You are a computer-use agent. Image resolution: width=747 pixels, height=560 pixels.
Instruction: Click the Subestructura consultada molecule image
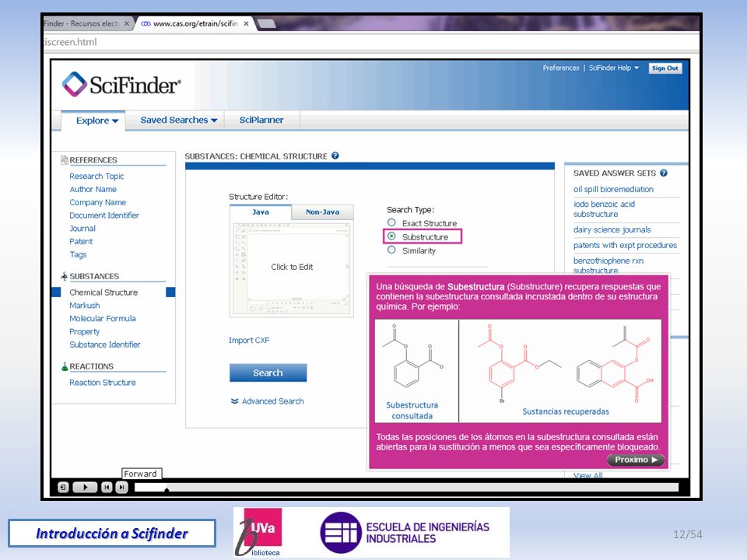[x=412, y=357]
